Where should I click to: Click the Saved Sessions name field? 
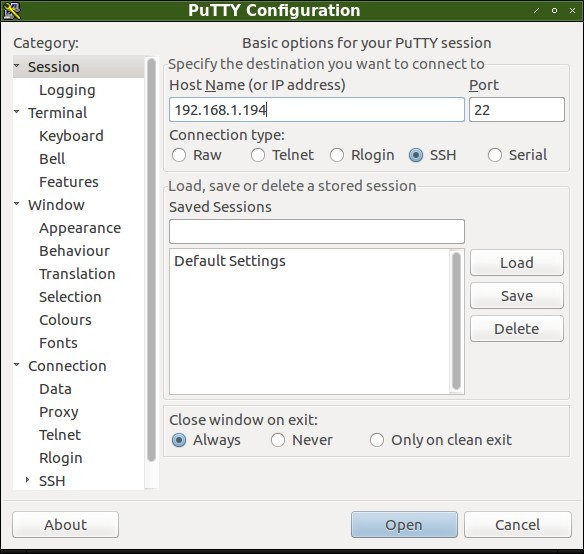317,231
